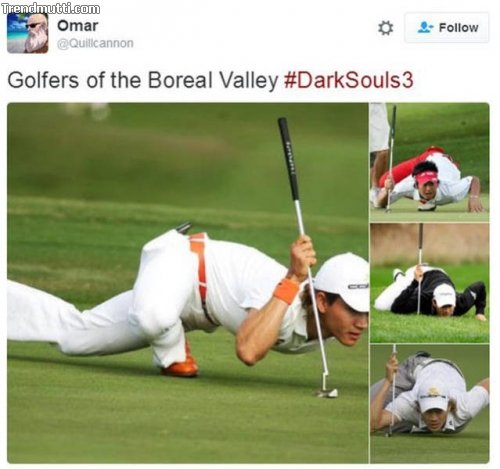Click the white cap in main photo
The image size is (500, 469).
coord(343,280)
